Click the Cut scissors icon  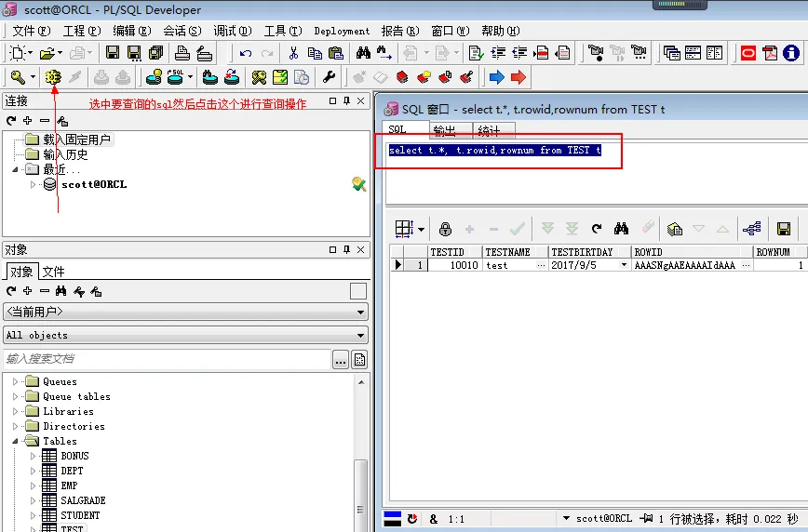click(x=293, y=53)
